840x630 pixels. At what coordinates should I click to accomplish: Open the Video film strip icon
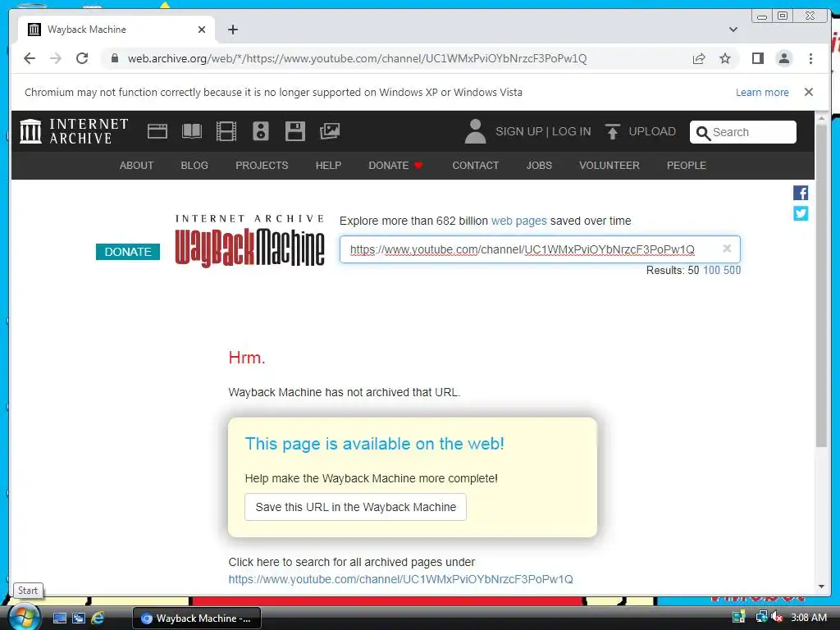(x=226, y=131)
